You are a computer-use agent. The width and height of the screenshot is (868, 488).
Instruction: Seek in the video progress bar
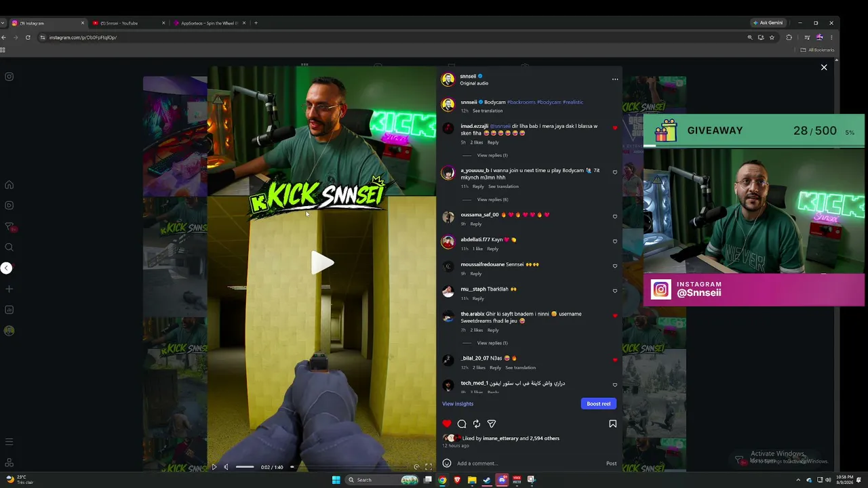349,467
